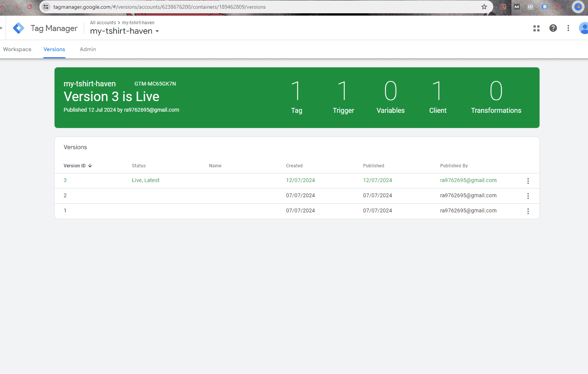
Task: Click the code brackets extension icon
Action: tap(530, 7)
